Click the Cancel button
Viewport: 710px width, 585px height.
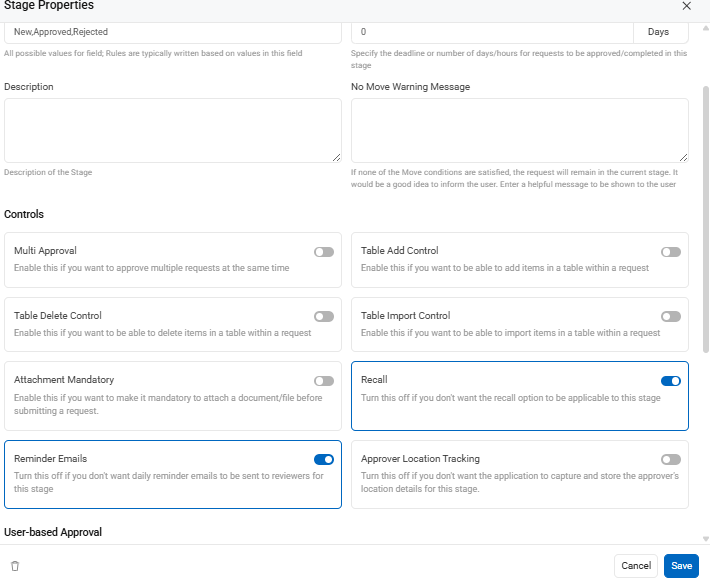point(636,566)
